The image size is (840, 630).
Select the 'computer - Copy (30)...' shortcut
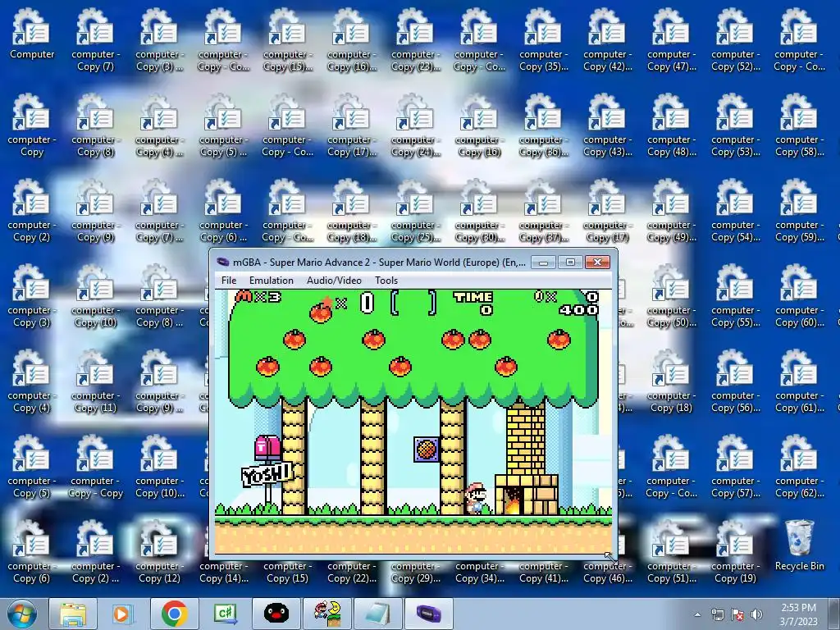pos(479,210)
